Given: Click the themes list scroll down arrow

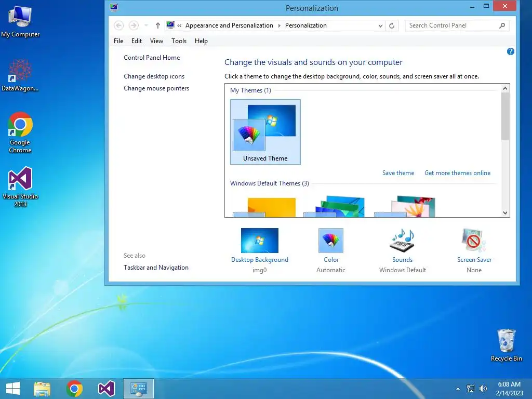Looking at the screenshot, I should tap(505, 212).
